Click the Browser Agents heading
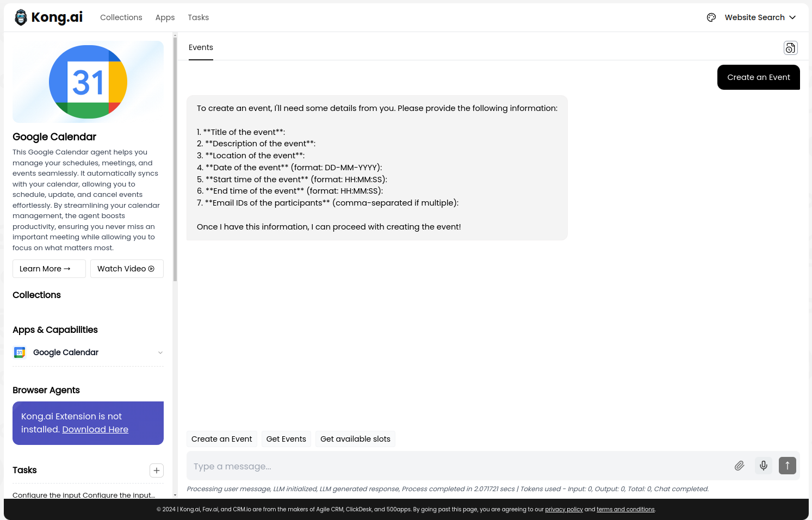Image resolution: width=812 pixels, height=520 pixels. pyautogui.click(x=46, y=390)
